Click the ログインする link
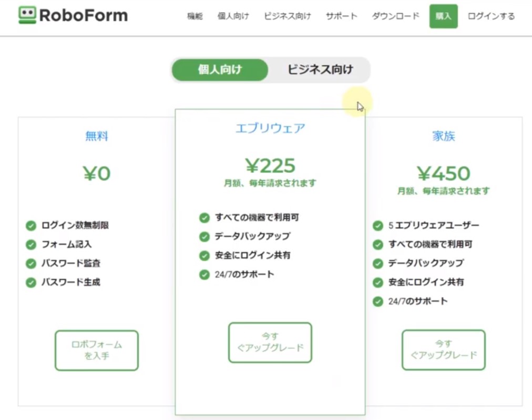Image resolution: width=532 pixels, height=420 pixels. 491,16
